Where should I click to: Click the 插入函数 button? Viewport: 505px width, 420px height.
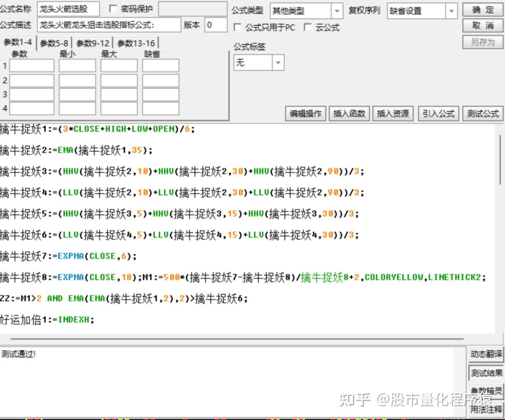coord(349,114)
